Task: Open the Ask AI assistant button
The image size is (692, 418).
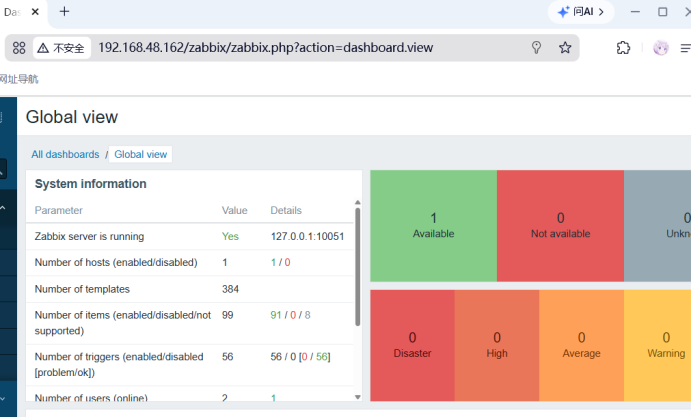Action: pyautogui.click(x=581, y=12)
